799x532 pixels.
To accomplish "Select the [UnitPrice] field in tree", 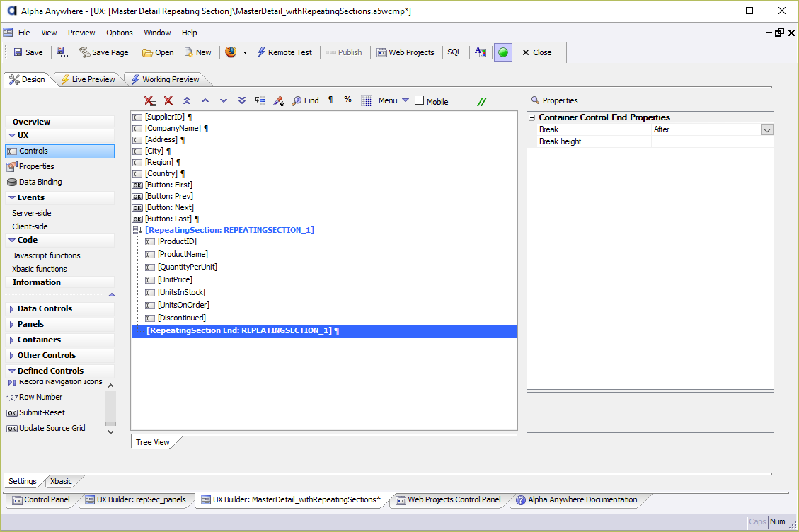I will pyautogui.click(x=175, y=279).
